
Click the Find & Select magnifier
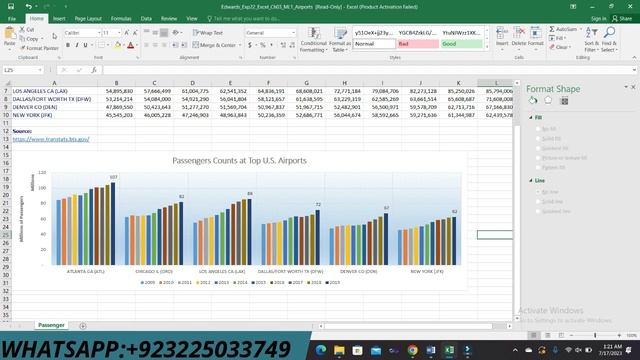tap(609, 33)
